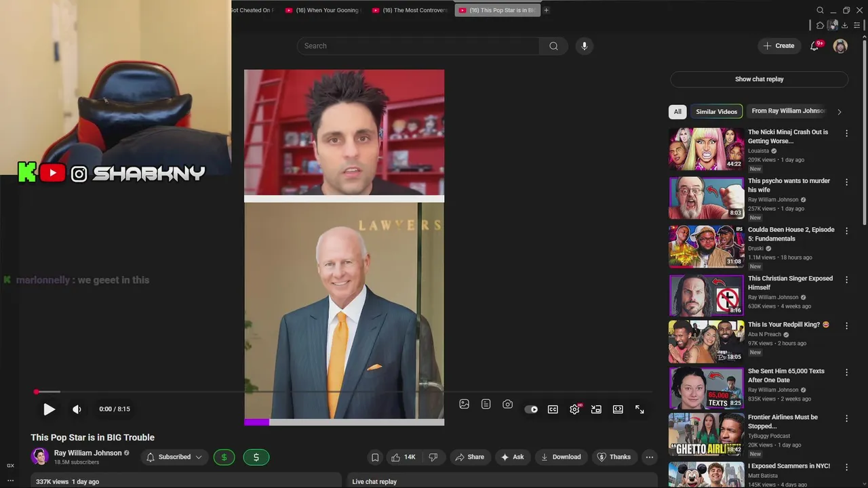Open the Ray William Johnson channel name
This screenshot has width=868, height=488.
(x=88, y=453)
